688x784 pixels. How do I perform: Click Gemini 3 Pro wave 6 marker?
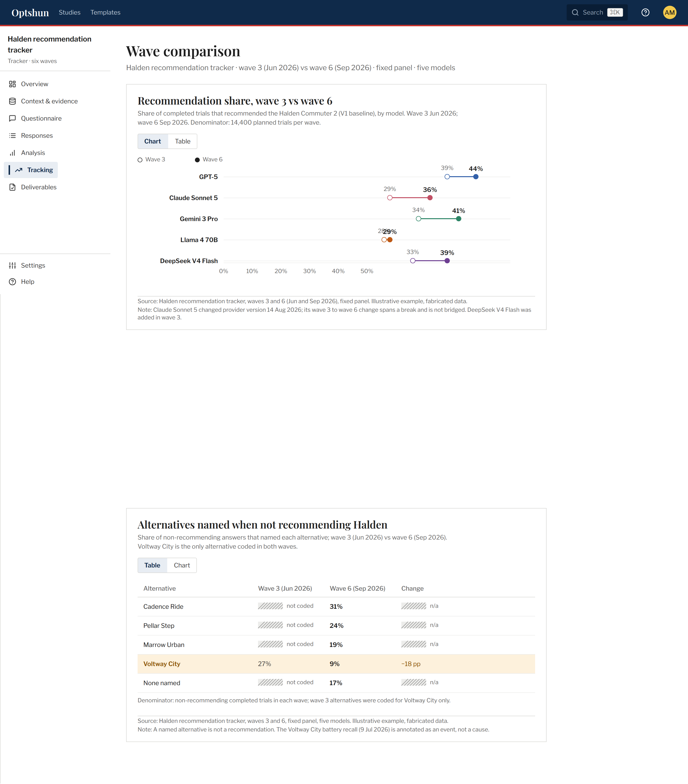click(458, 219)
